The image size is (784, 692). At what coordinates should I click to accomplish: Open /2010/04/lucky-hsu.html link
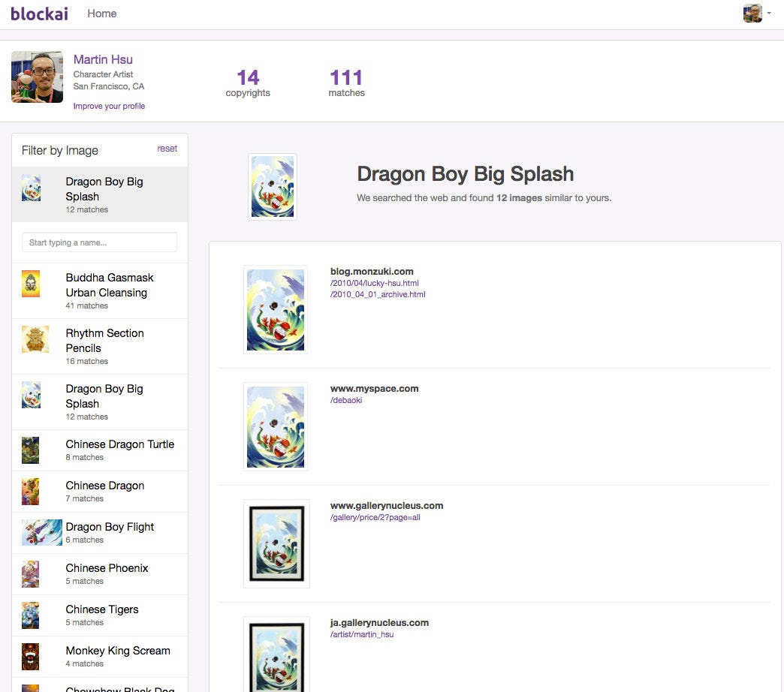(x=375, y=283)
